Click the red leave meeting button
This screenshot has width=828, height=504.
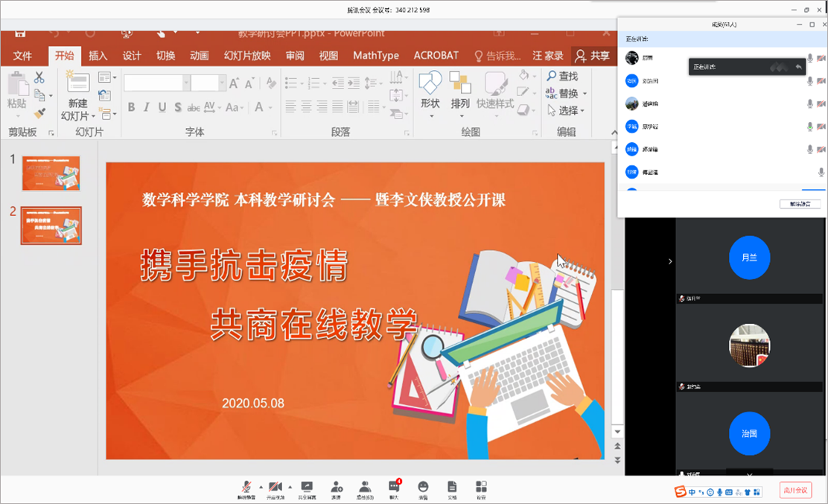point(795,490)
